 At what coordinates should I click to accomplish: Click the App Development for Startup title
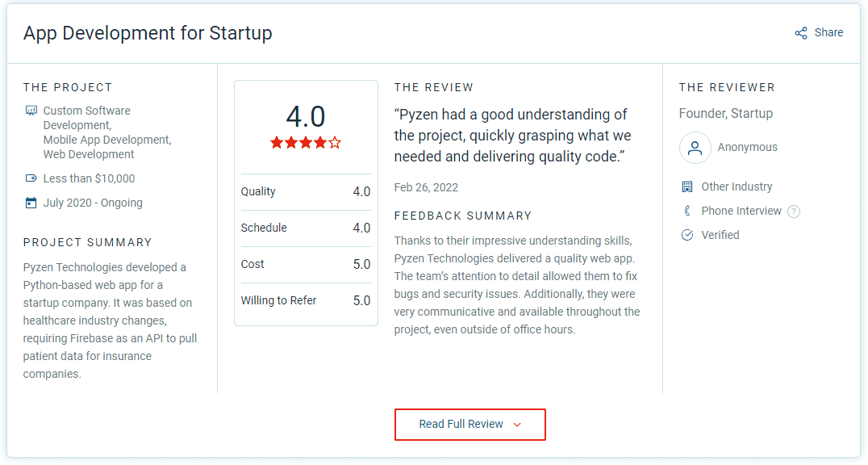(x=148, y=33)
